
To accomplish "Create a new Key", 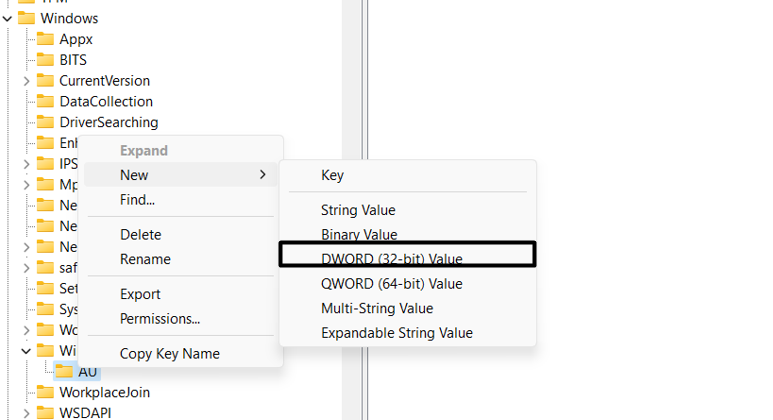I will 332,175.
